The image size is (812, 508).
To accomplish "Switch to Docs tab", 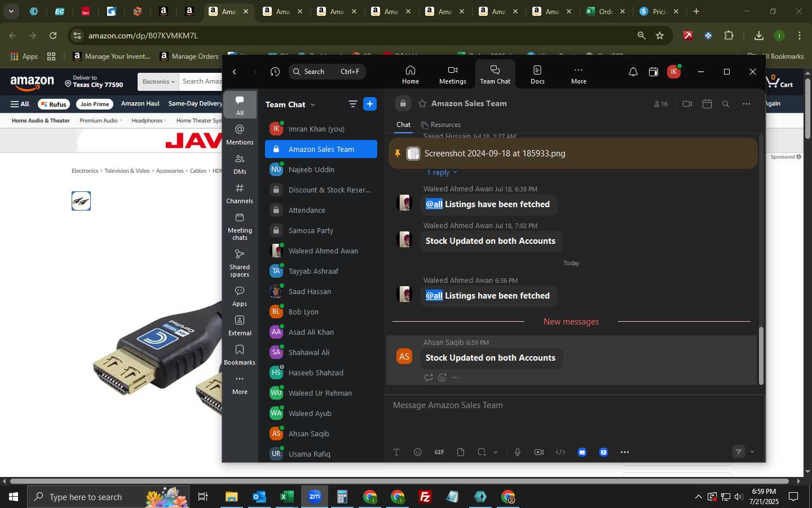I will 537,74.
